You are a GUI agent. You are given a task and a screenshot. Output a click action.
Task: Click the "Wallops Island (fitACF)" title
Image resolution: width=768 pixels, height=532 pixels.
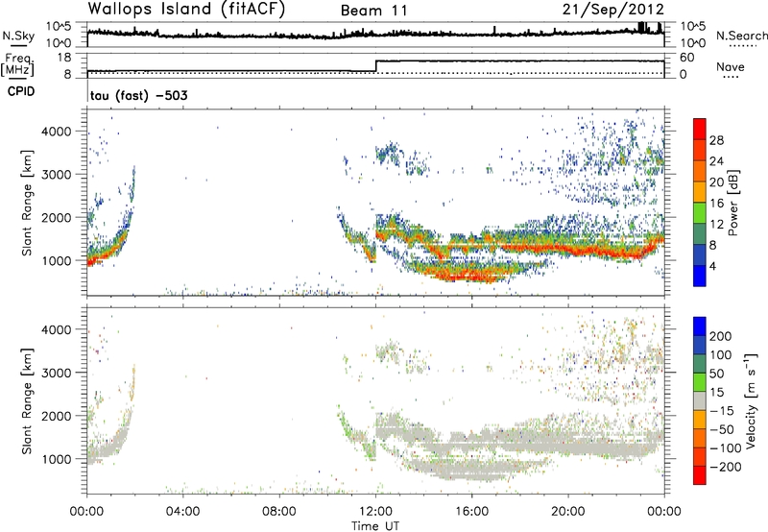pyautogui.click(x=186, y=9)
